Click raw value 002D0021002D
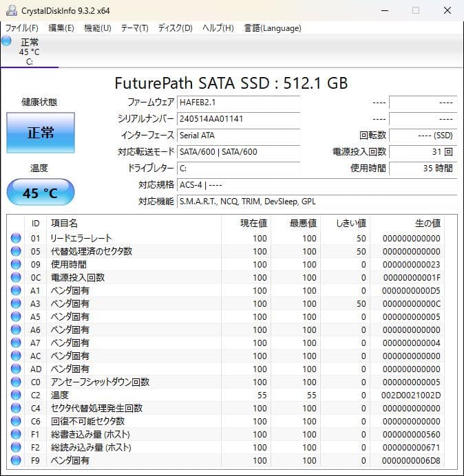The height and width of the screenshot is (476, 464). click(411, 396)
